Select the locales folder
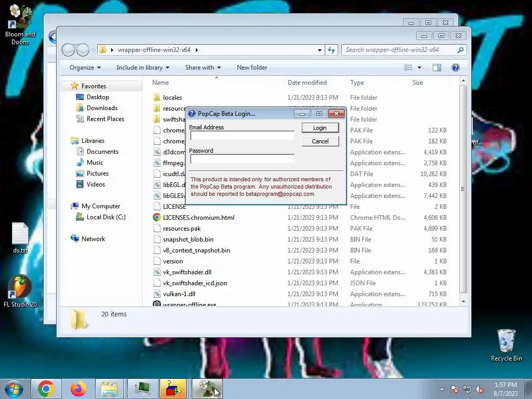 click(172, 98)
